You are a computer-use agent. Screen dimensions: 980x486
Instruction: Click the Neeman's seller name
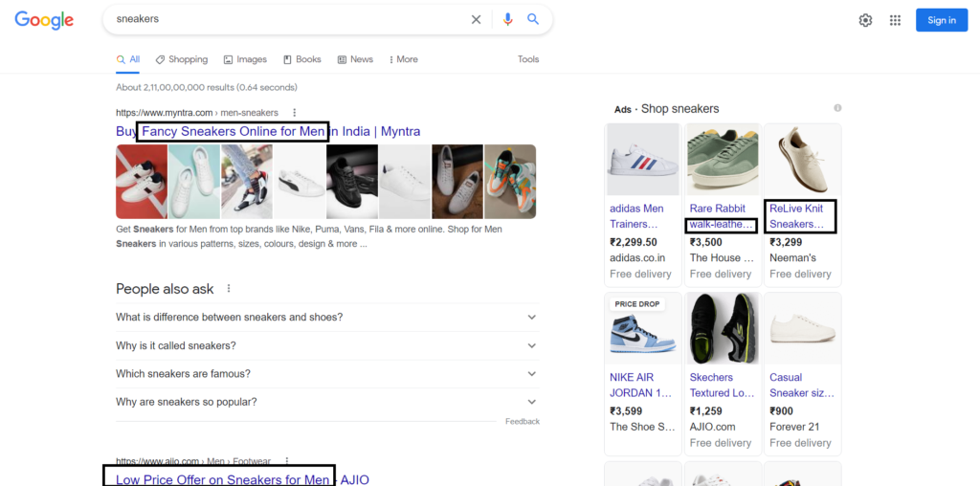pyautogui.click(x=793, y=258)
